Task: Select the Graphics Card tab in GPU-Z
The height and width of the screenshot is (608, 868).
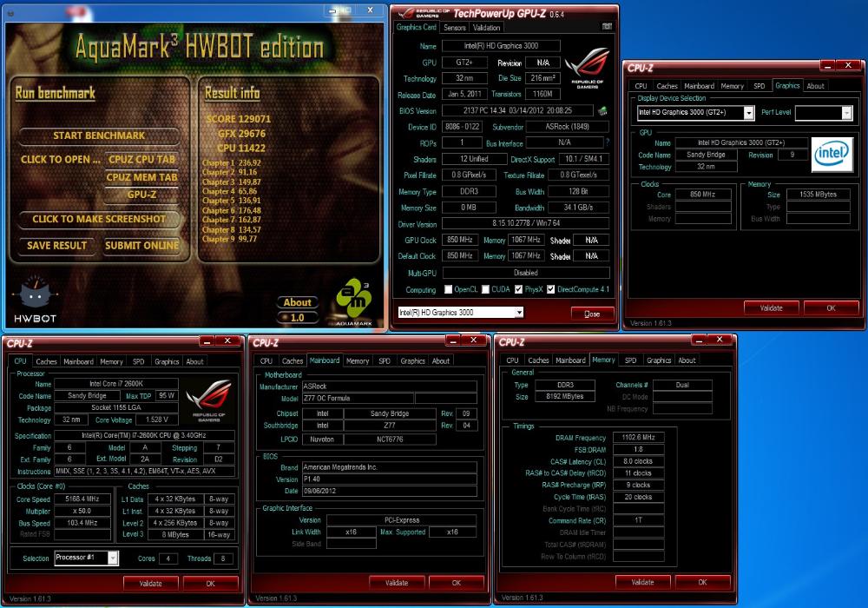Action: tap(417, 27)
